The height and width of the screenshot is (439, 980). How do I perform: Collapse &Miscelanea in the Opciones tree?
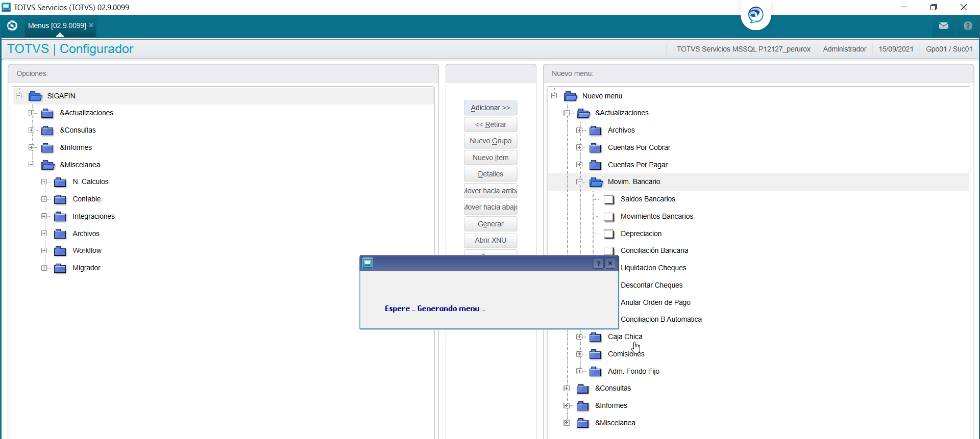click(x=32, y=164)
